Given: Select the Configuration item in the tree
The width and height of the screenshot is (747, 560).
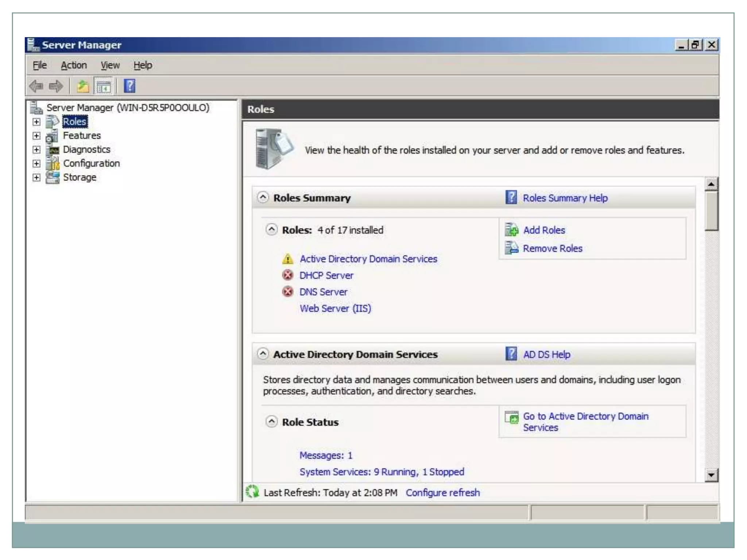Looking at the screenshot, I should 91,163.
